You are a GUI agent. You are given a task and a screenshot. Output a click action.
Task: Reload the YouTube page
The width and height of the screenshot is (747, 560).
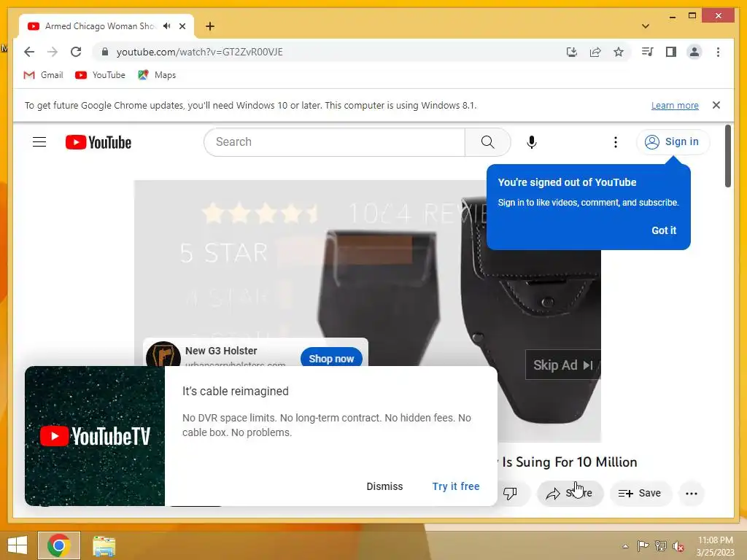tap(76, 52)
